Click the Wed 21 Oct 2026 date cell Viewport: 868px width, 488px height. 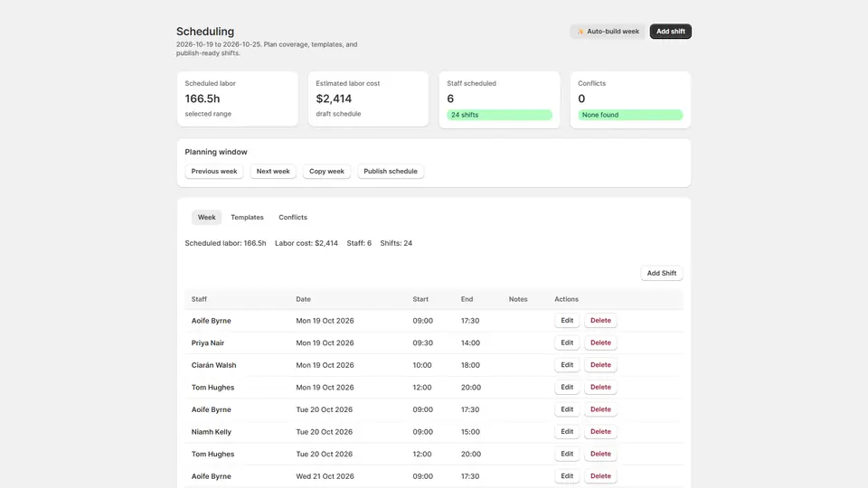(325, 476)
